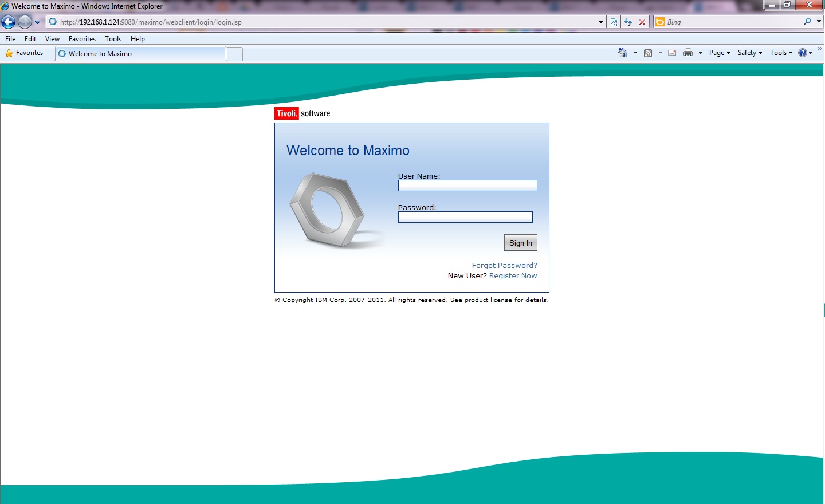Click the Bing search magnifier icon
825x504 pixels.
(x=808, y=22)
